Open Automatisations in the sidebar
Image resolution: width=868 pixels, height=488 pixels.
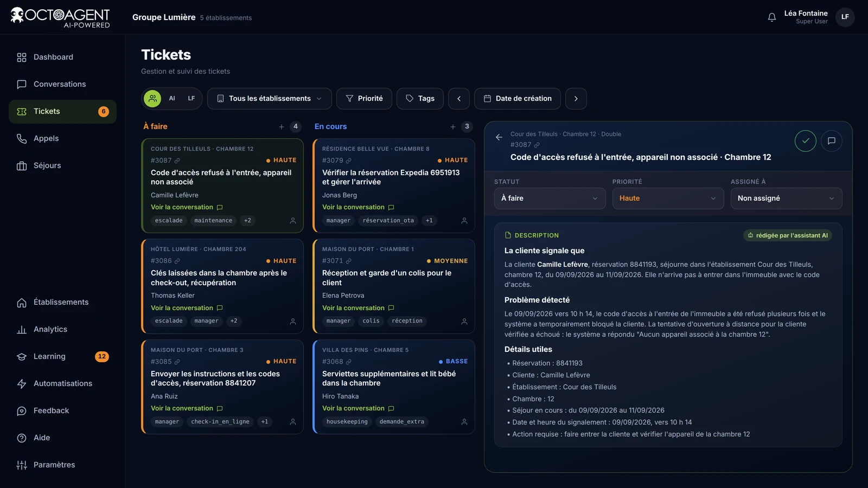point(62,384)
